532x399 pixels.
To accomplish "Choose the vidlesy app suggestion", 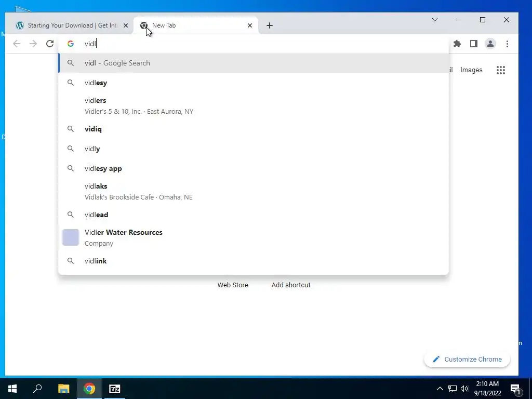I will (254, 168).
